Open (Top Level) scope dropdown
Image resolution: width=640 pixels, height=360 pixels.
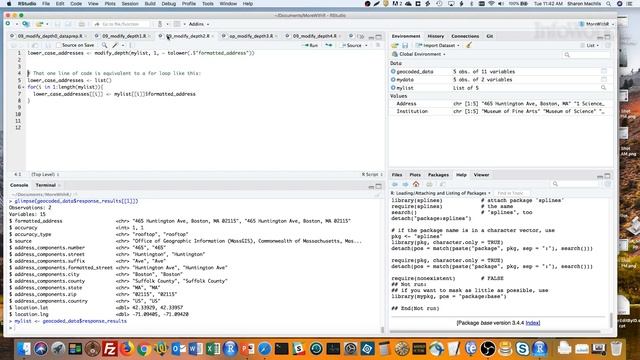[45, 174]
